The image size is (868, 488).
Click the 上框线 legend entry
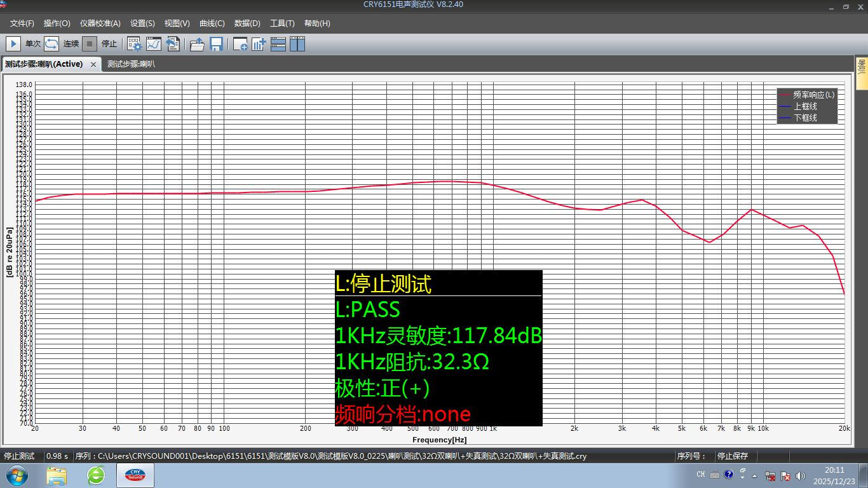pos(805,106)
